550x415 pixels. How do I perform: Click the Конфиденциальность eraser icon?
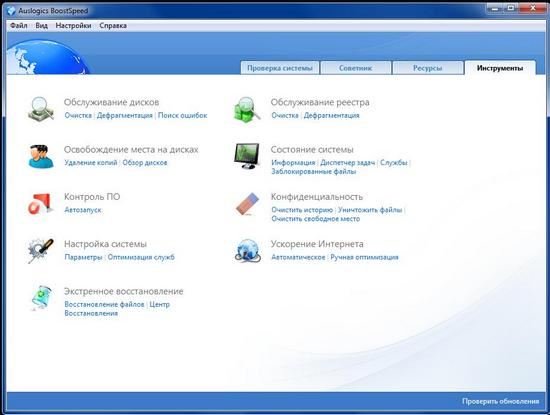(x=247, y=203)
